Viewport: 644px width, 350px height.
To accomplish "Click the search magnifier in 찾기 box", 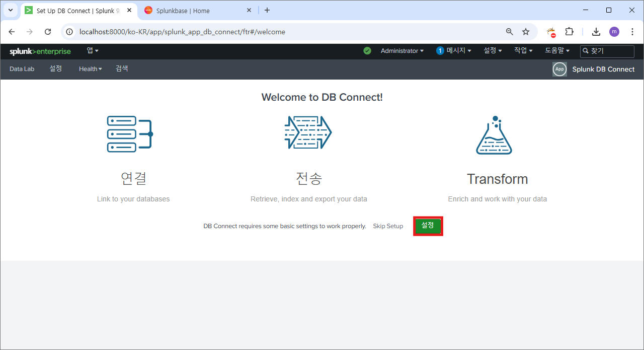I will point(586,51).
